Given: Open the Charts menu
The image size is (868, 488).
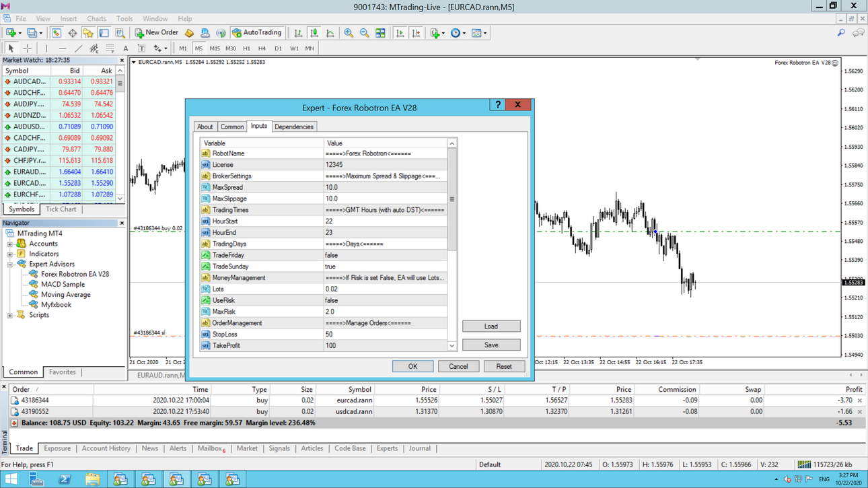Looking at the screenshot, I should (x=96, y=19).
